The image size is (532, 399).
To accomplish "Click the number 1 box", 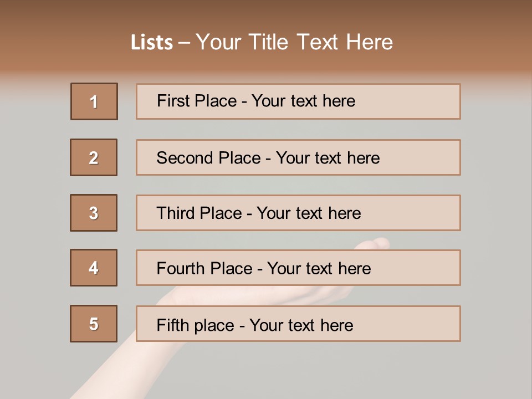I will coord(94,101).
